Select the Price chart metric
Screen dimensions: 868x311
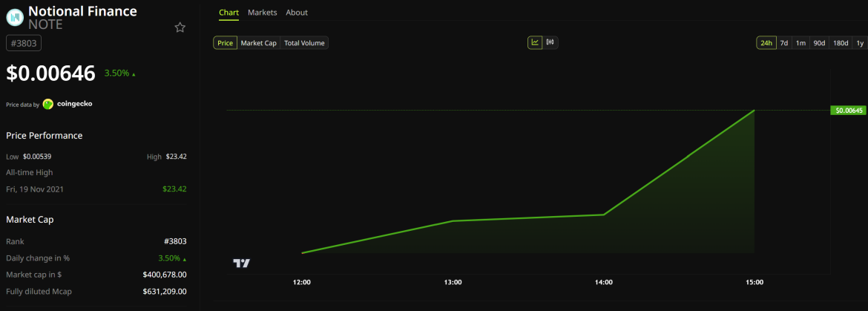tap(226, 42)
